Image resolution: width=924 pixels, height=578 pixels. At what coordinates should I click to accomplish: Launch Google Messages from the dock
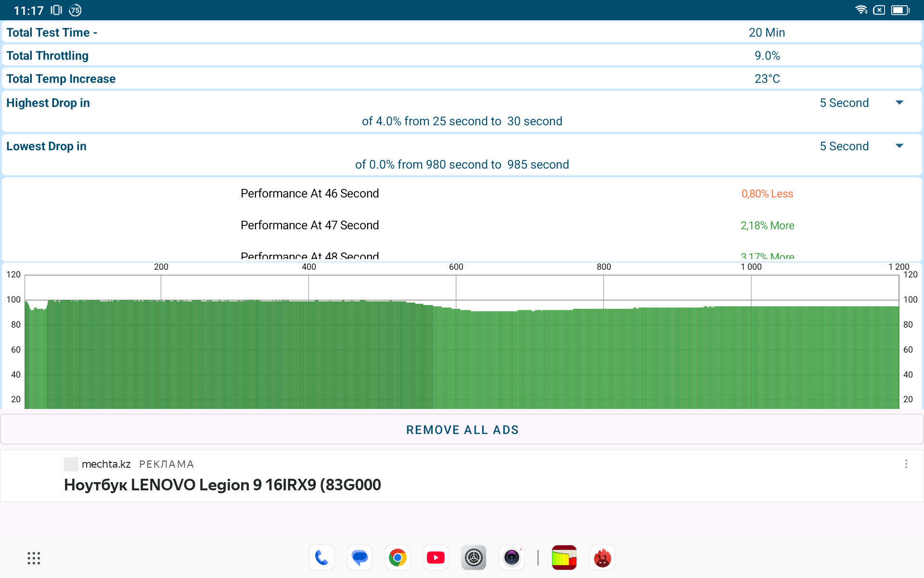359,558
